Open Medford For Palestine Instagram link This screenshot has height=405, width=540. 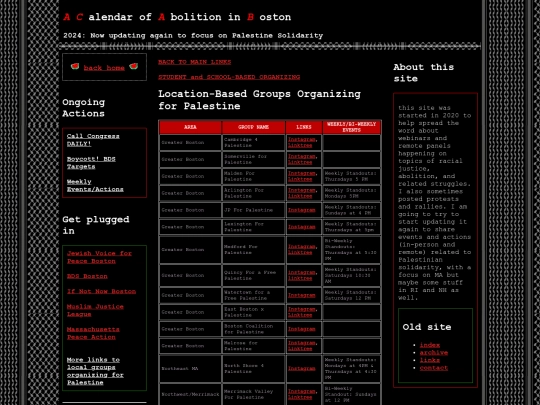(x=302, y=247)
